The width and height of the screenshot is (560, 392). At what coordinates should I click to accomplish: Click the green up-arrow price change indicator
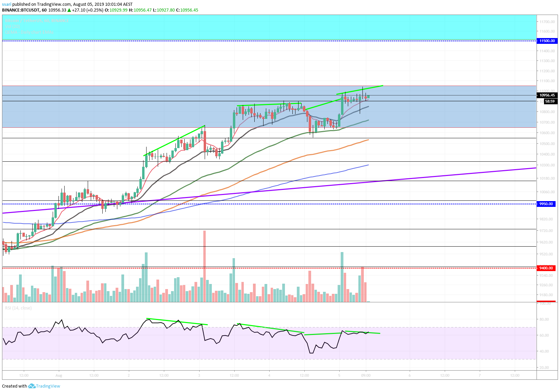click(69, 10)
